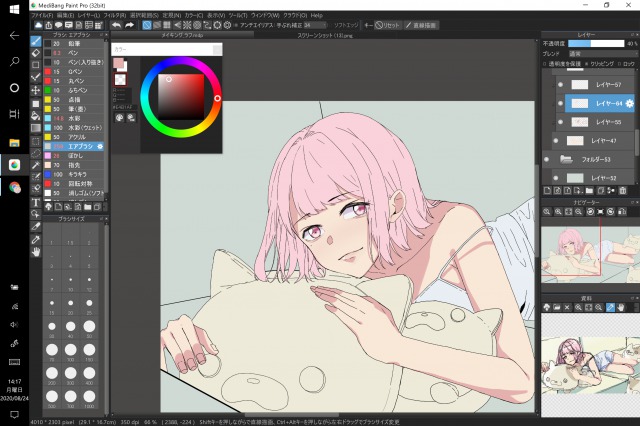Click the Redo arrow in the toolbar
The width and height of the screenshot is (640, 426).
[x=130, y=25]
